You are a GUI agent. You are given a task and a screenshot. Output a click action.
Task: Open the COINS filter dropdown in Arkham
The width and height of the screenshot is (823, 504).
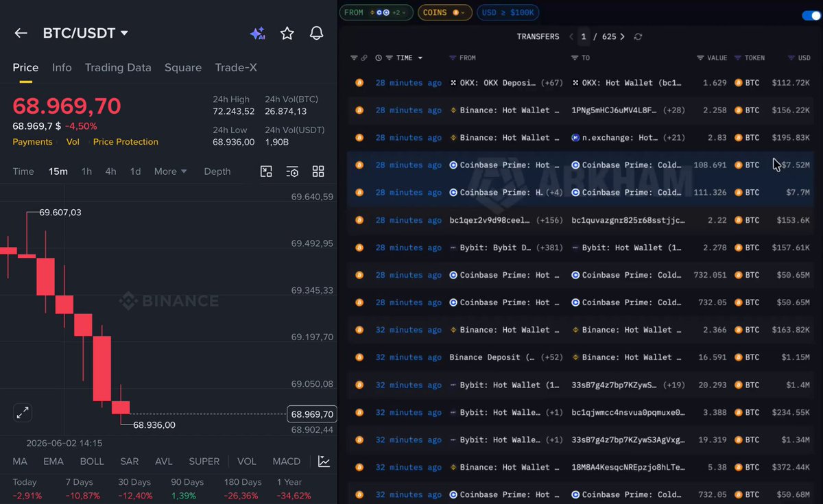444,12
